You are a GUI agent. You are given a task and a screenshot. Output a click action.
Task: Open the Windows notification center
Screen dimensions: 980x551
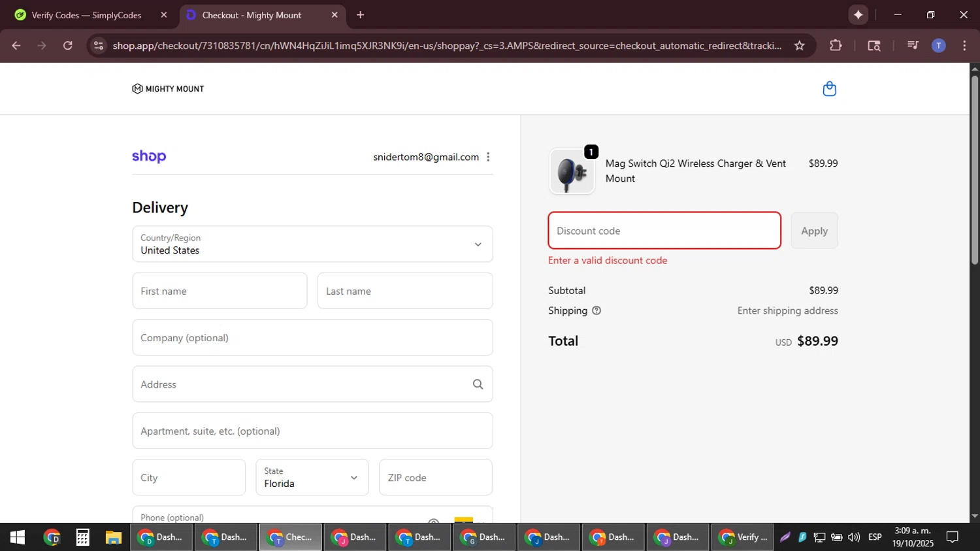pyautogui.click(x=953, y=537)
